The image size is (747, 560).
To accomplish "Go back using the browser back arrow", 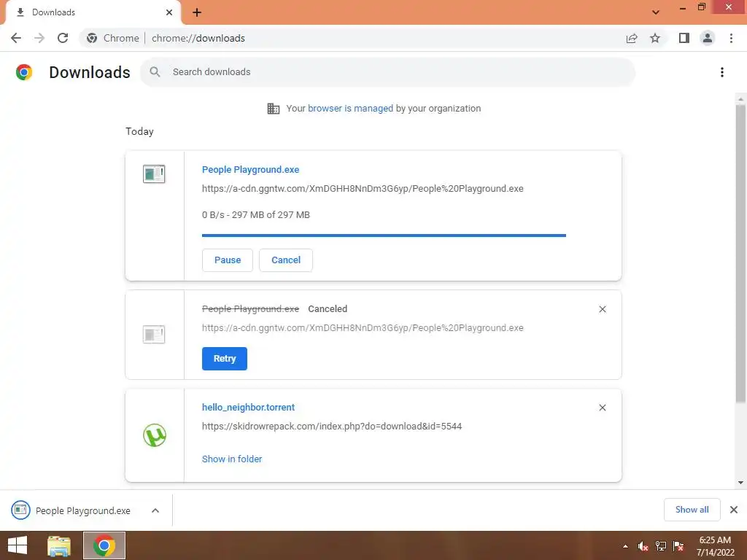I will (16, 38).
